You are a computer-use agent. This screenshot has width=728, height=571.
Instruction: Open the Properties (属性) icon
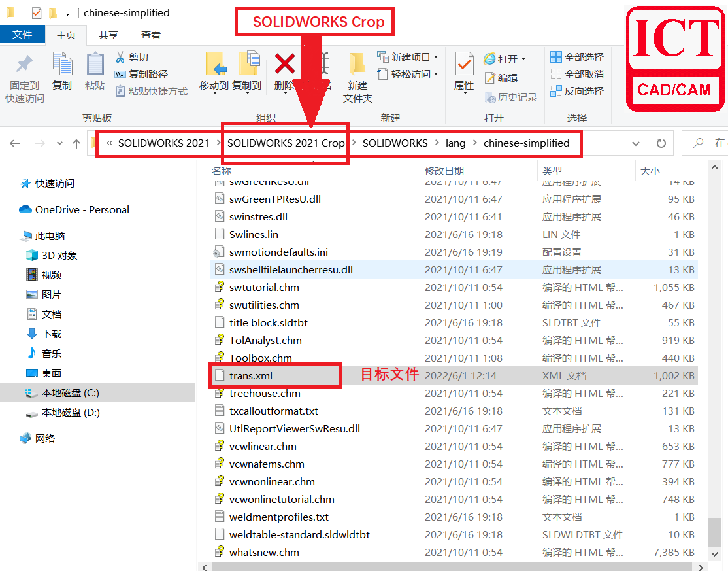click(464, 64)
